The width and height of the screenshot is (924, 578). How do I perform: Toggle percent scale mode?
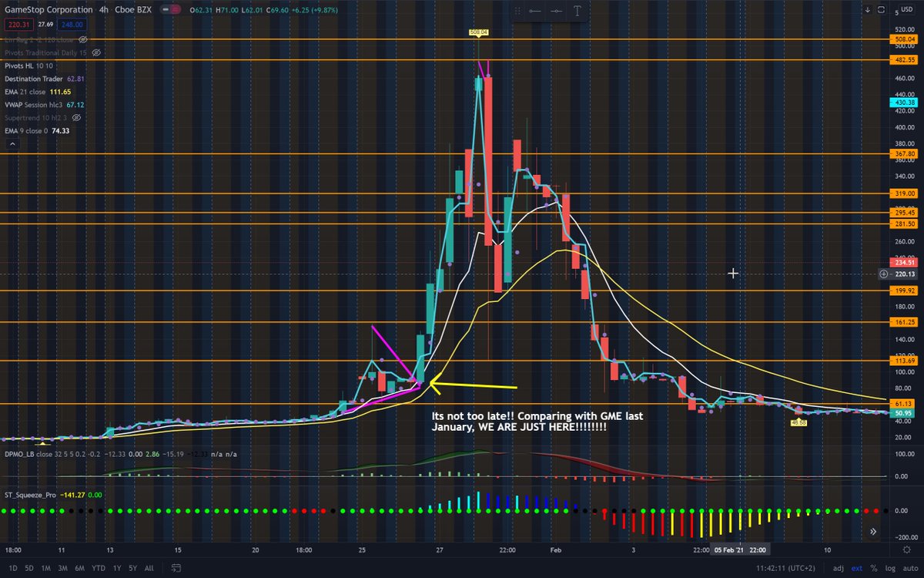pyautogui.click(x=873, y=569)
